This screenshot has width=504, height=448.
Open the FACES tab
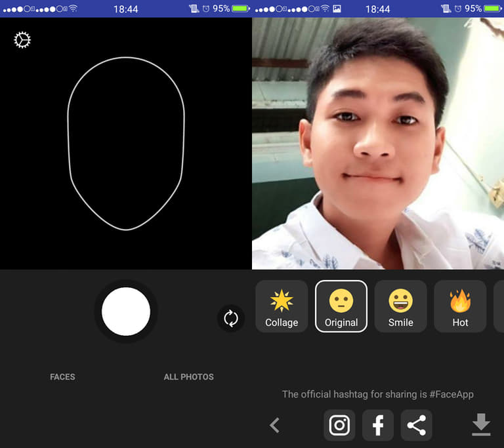coord(62,377)
